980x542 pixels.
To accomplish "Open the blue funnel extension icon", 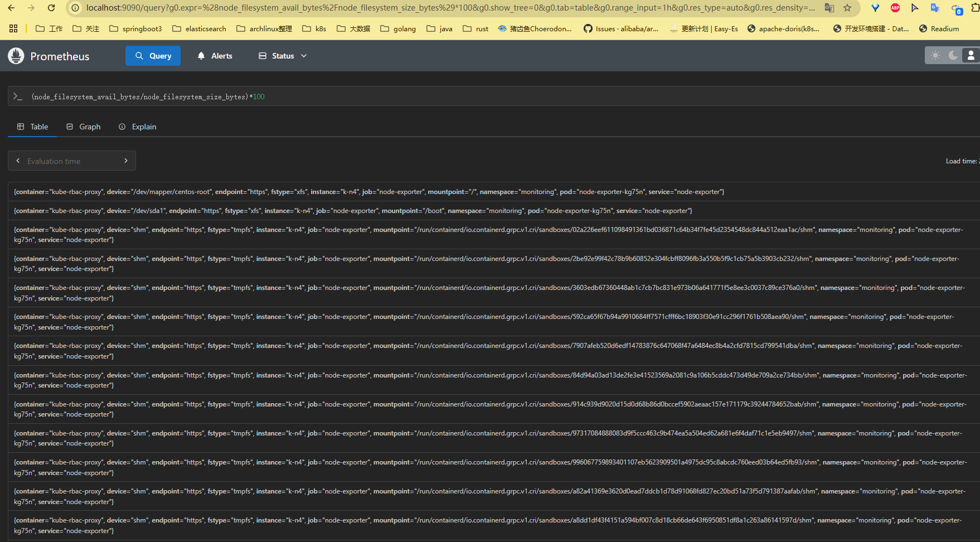I will [x=875, y=8].
